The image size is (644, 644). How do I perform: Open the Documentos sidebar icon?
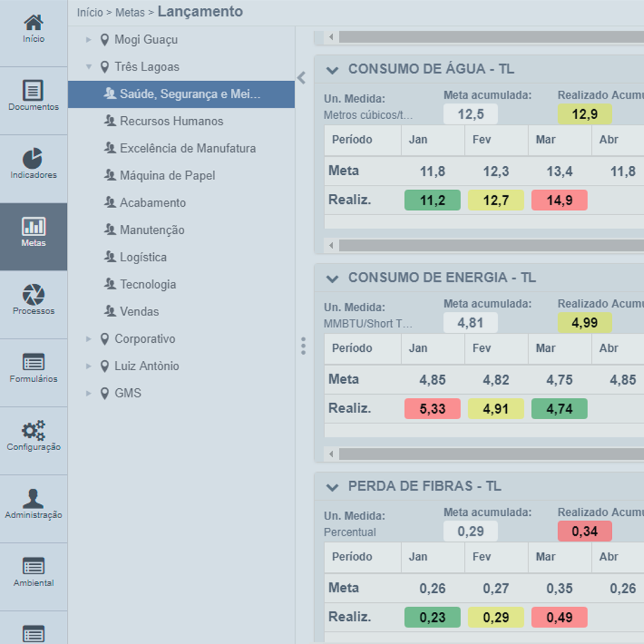pos(33,91)
